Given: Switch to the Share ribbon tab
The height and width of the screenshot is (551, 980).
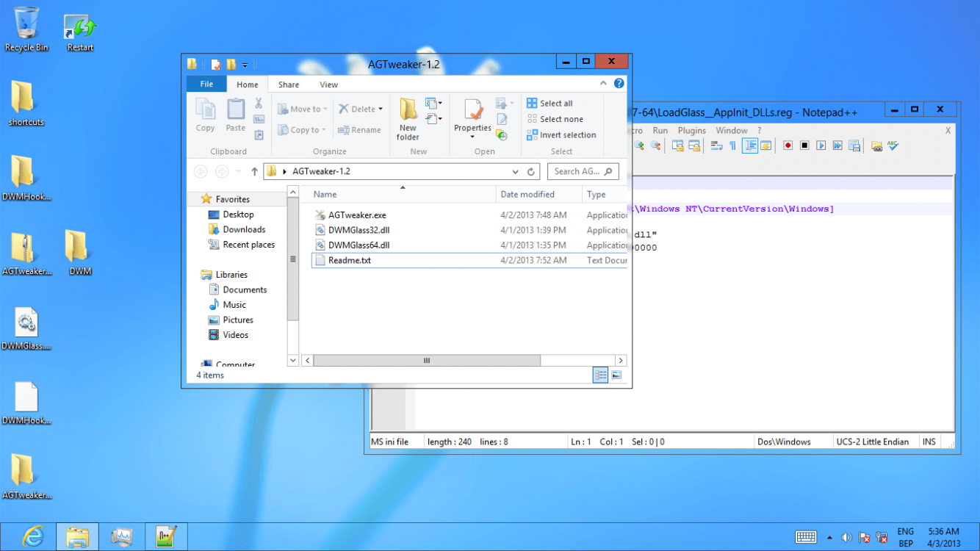Looking at the screenshot, I should pyautogui.click(x=288, y=84).
